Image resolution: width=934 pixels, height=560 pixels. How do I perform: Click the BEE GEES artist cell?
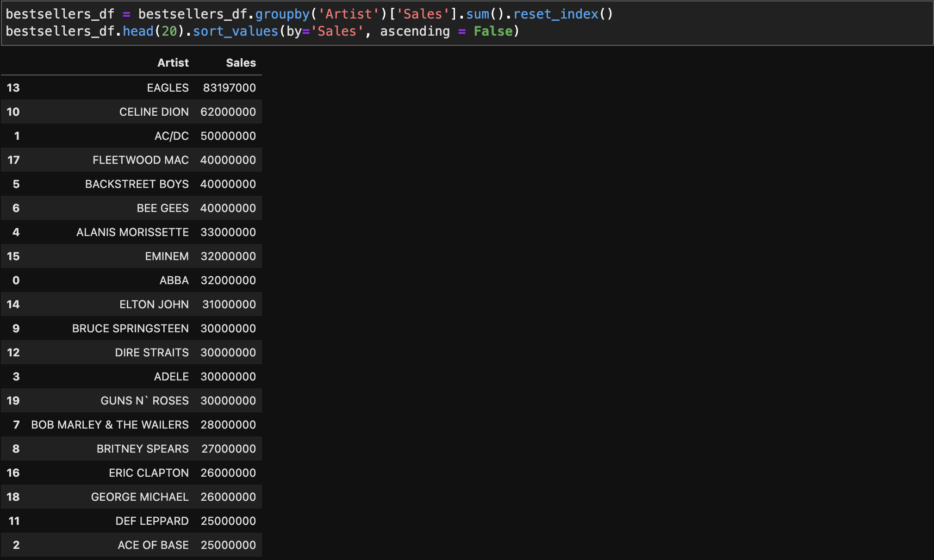162,208
